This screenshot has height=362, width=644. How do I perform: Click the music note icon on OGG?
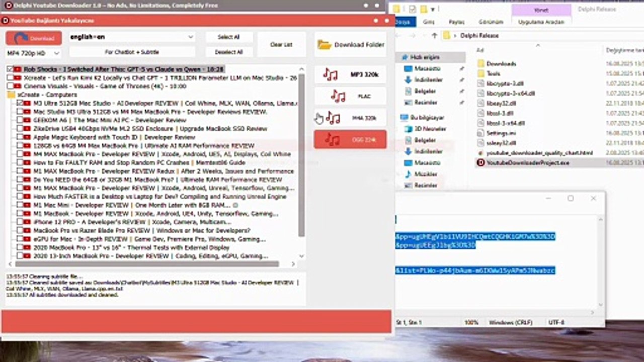coord(332,139)
